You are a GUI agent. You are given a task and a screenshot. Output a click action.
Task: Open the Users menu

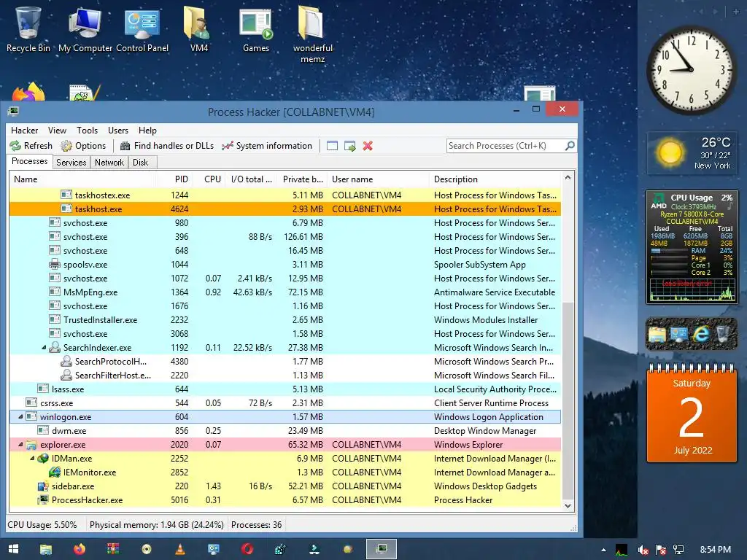point(118,131)
